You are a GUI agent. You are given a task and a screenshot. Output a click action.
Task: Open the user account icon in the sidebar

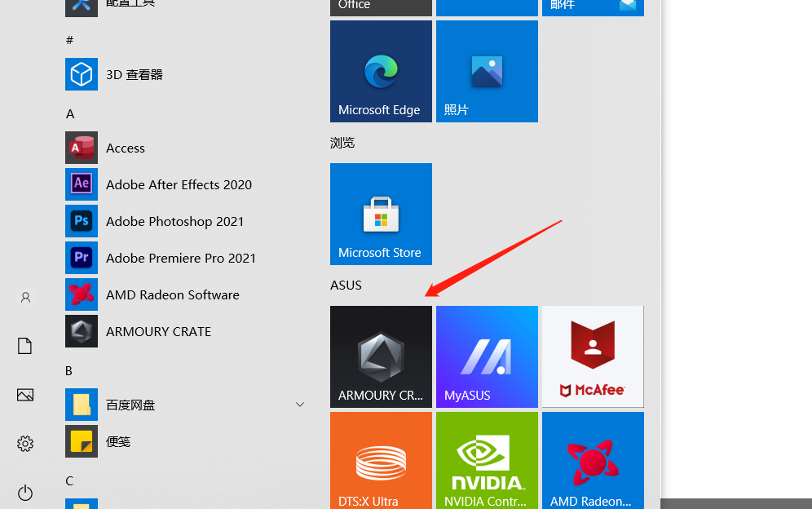coord(25,298)
